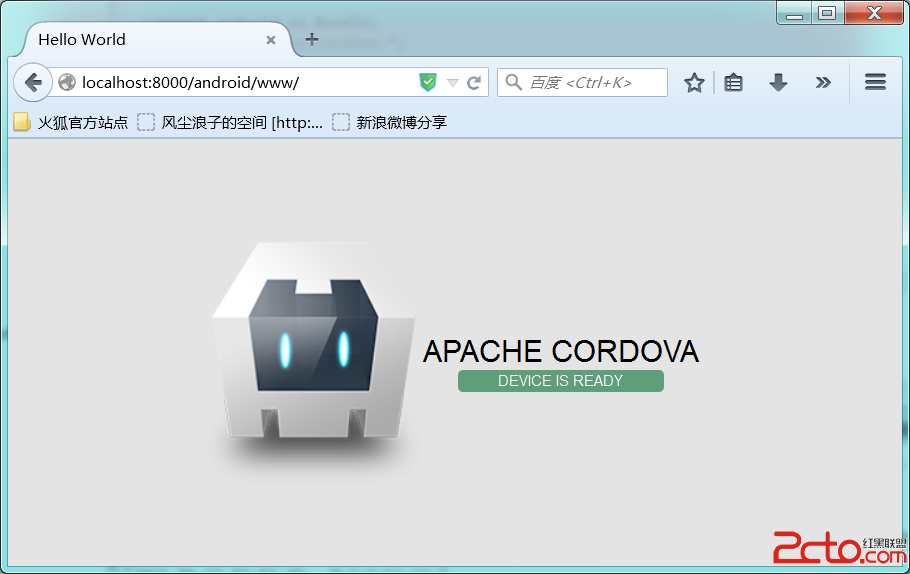Show bookmarks list icon
This screenshot has height=574, width=910.
(x=734, y=82)
